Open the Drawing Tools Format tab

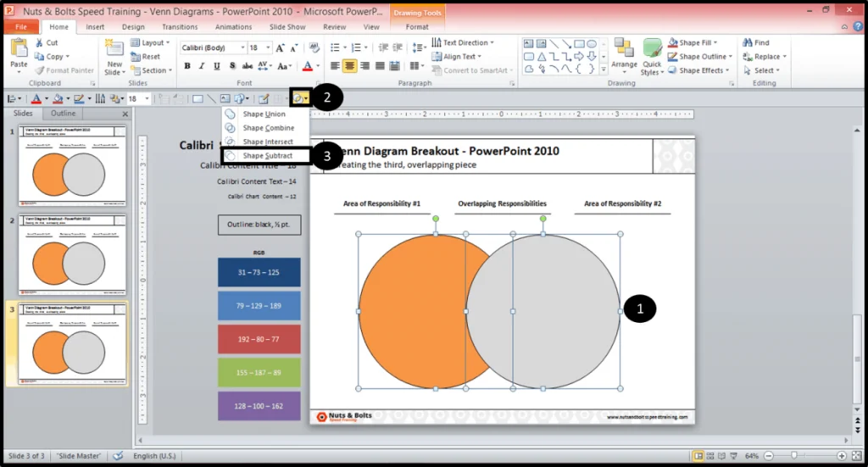click(x=417, y=26)
